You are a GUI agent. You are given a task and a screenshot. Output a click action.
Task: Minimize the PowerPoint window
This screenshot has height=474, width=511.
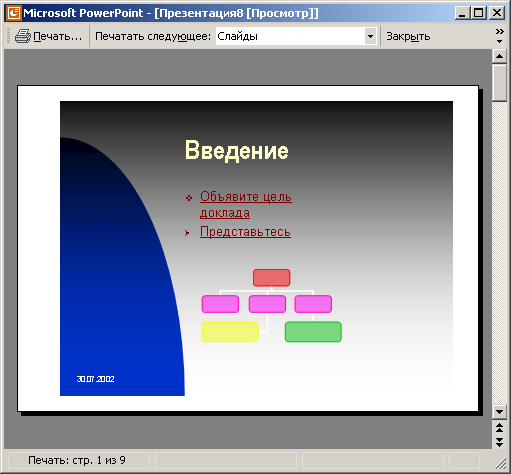point(463,13)
